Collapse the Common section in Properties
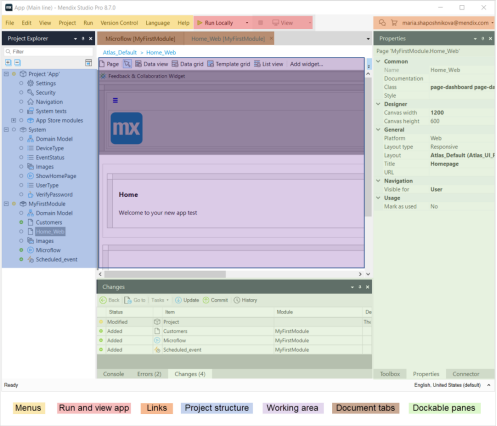This screenshot has height=426, width=497. pyautogui.click(x=378, y=61)
